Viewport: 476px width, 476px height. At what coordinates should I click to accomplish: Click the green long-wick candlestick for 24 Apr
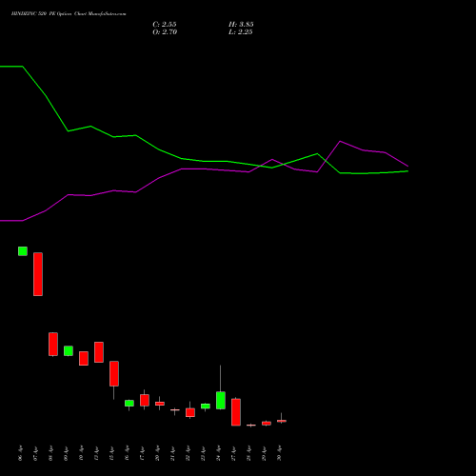(x=221, y=400)
